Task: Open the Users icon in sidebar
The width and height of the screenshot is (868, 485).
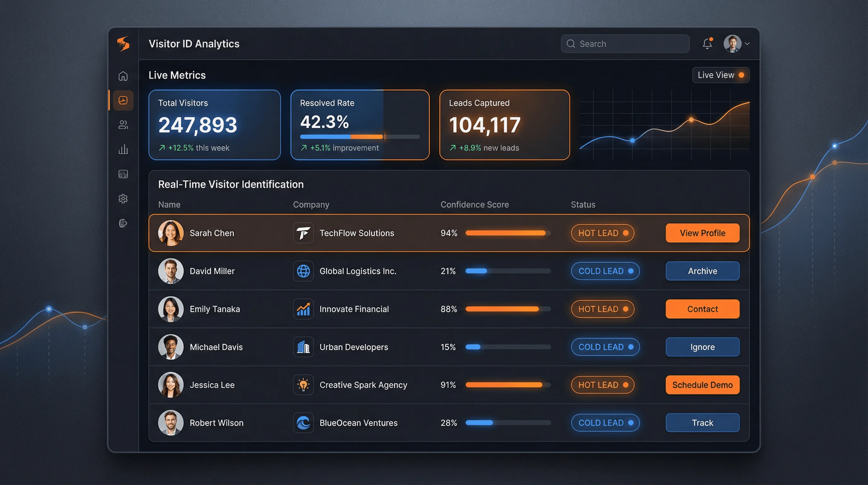Action: pos(123,125)
